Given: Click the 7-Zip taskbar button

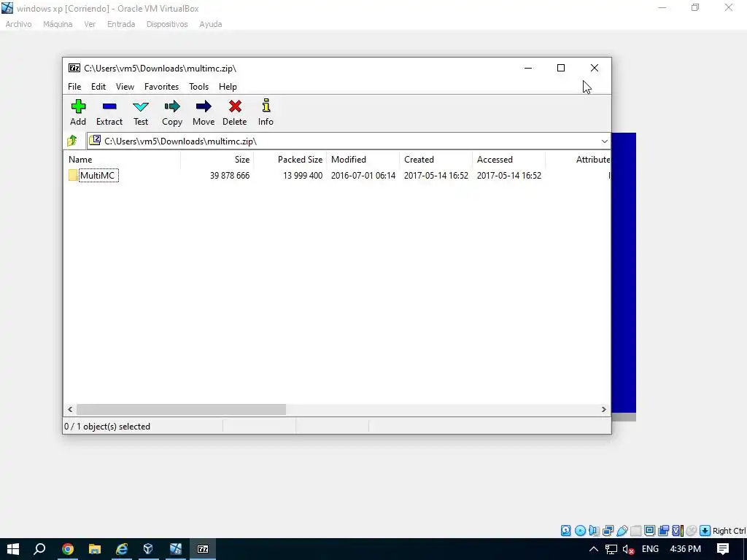Looking at the screenshot, I should pos(203,549).
